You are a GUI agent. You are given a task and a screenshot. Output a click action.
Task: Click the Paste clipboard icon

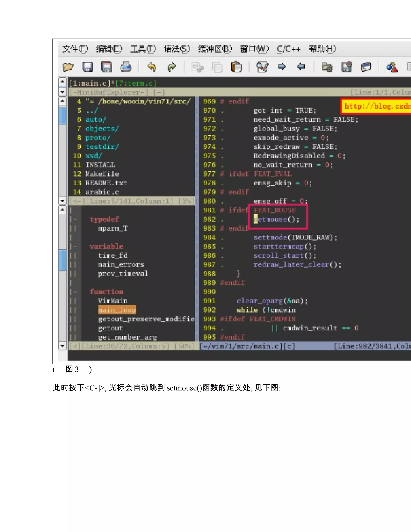click(x=236, y=67)
